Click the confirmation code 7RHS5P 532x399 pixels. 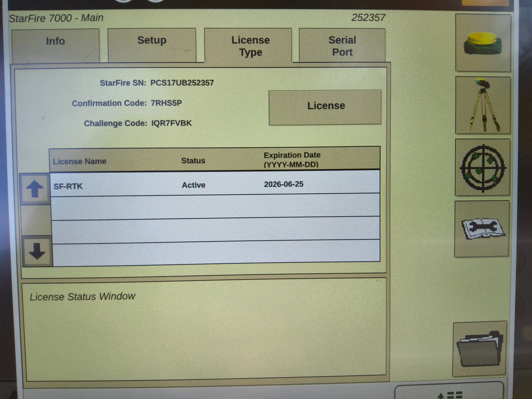point(166,103)
